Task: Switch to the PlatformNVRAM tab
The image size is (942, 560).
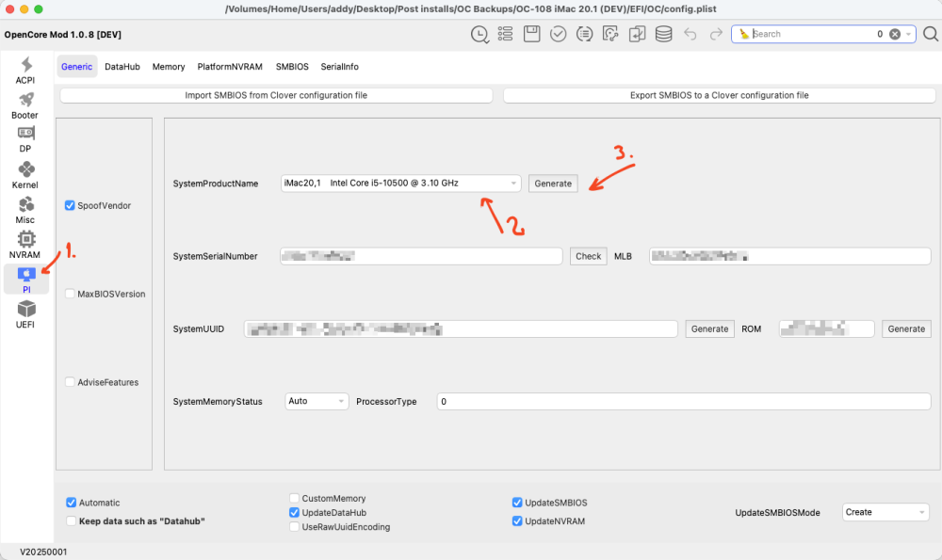Action: pyautogui.click(x=230, y=67)
